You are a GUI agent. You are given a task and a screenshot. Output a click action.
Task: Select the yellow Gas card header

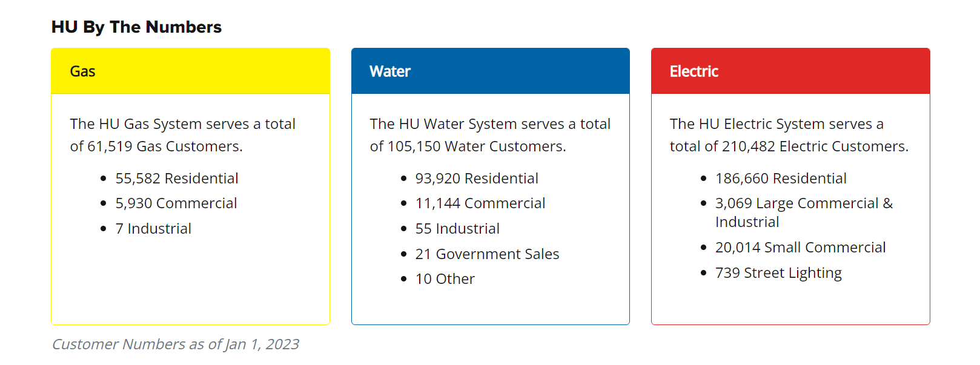[x=190, y=71]
